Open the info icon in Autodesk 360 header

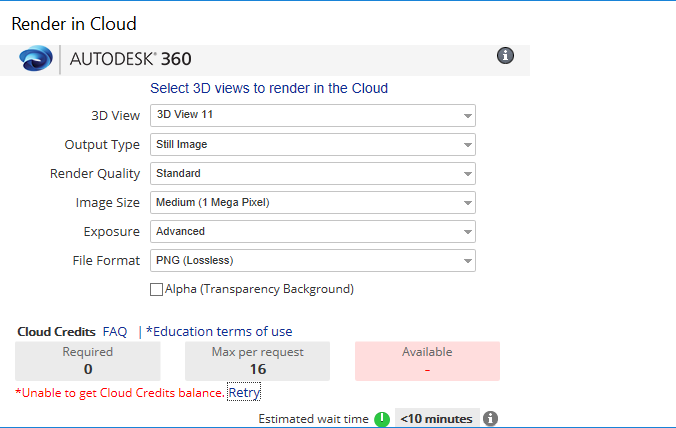pyautogui.click(x=505, y=56)
